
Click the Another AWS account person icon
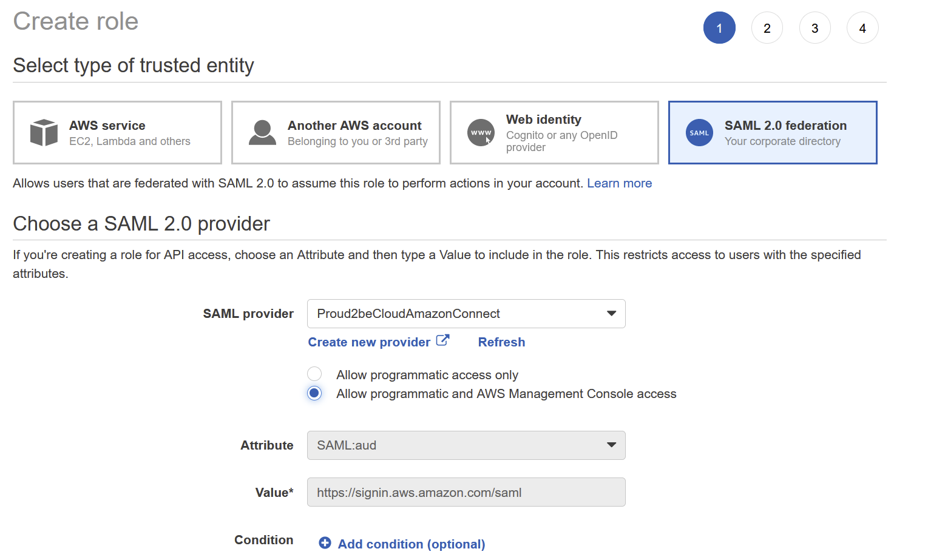point(262,132)
